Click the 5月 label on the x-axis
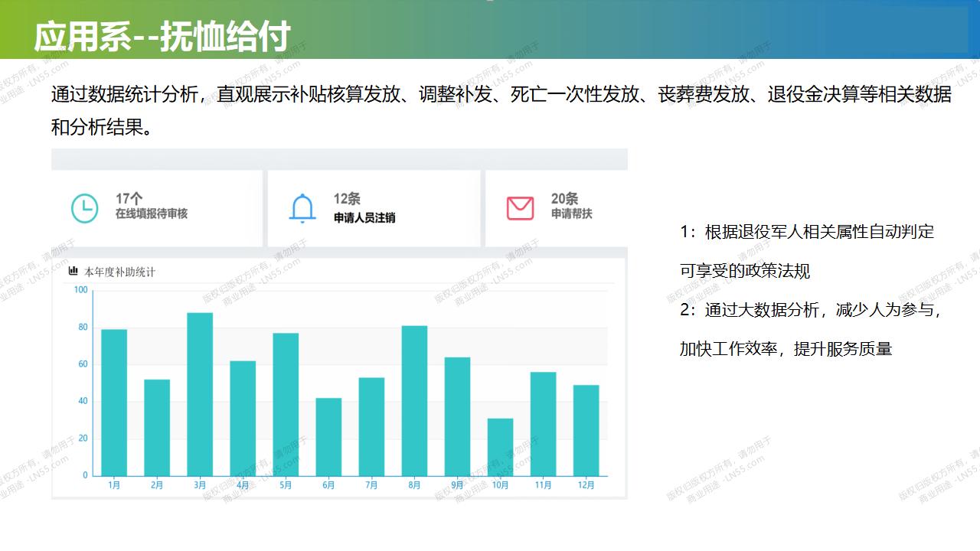The image size is (980, 551). 286,485
